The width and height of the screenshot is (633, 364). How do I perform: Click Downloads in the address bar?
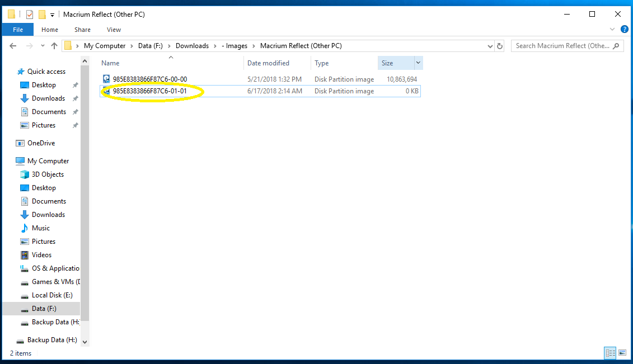[x=192, y=45]
